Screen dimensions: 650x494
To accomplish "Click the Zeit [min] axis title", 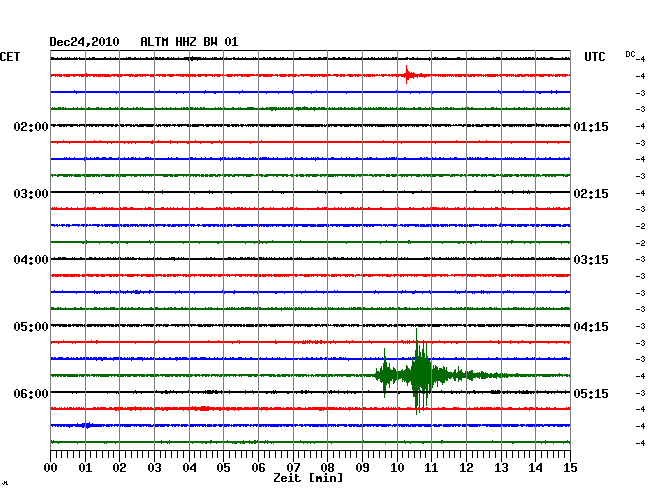I will [308, 478].
